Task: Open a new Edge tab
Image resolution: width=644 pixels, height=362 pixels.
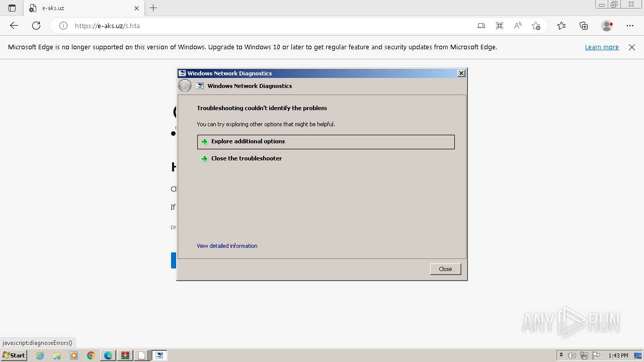Action: (x=153, y=8)
